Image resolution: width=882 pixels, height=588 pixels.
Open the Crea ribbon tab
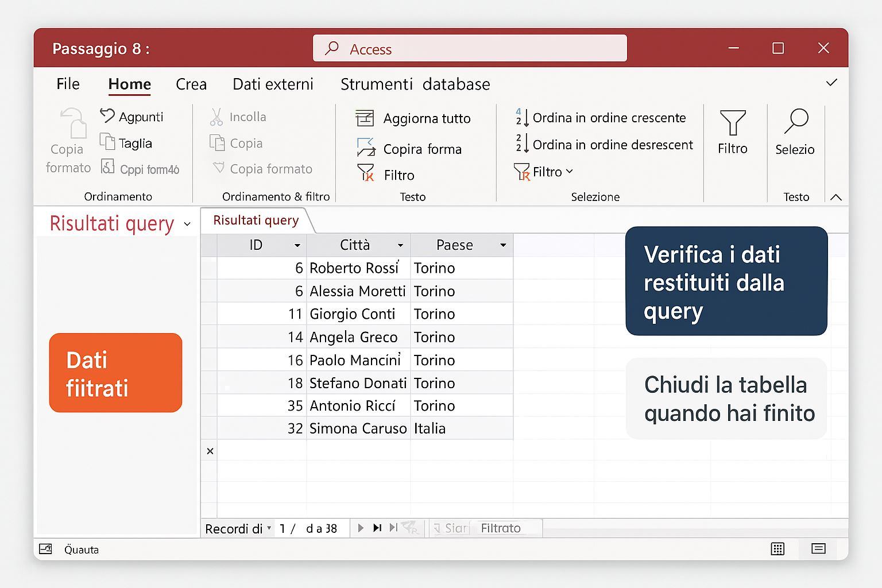(x=191, y=84)
